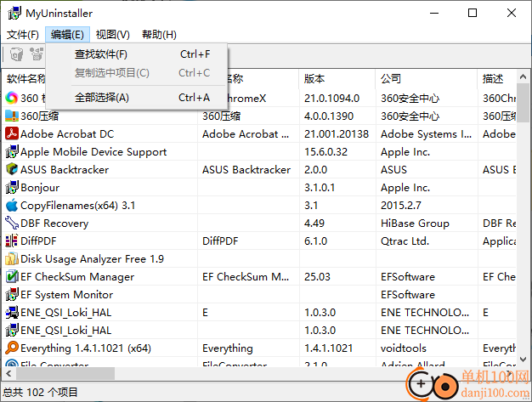Click the Qtrac Ltd. company cell
Viewport: 532px width, 402px height.
click(x=405, y=241)
